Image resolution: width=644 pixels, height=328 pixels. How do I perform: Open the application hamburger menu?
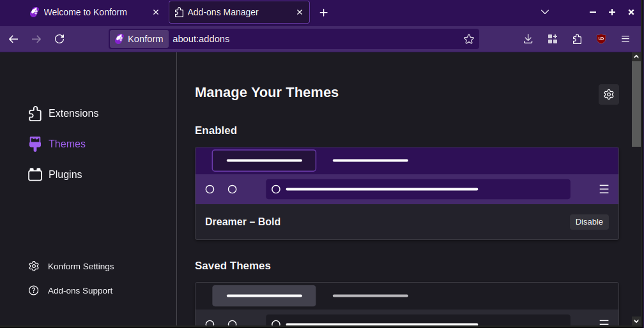[x=625, y=39]
